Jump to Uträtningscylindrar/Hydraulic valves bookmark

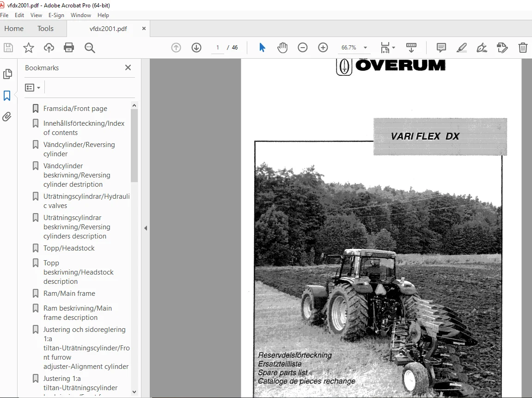tap(86, 201)
